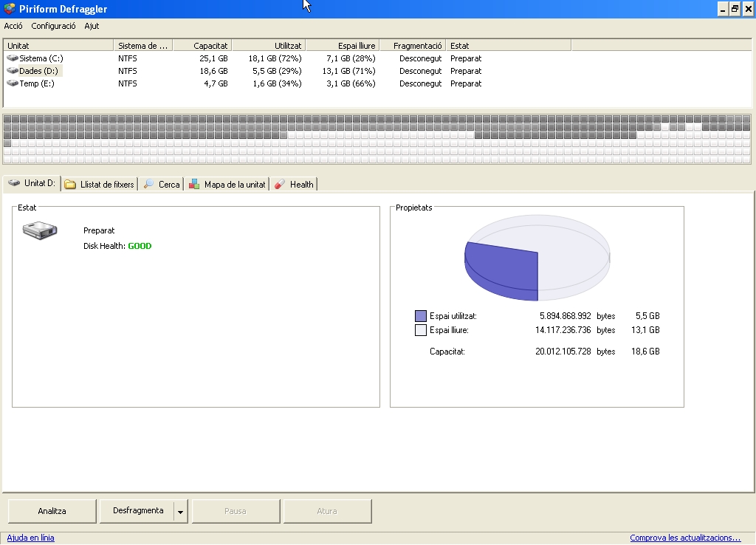The height and width of the screenshot is (545, 756).
Task: Click the Espai lliure white color swatch
Action: [x=421, y=330]
